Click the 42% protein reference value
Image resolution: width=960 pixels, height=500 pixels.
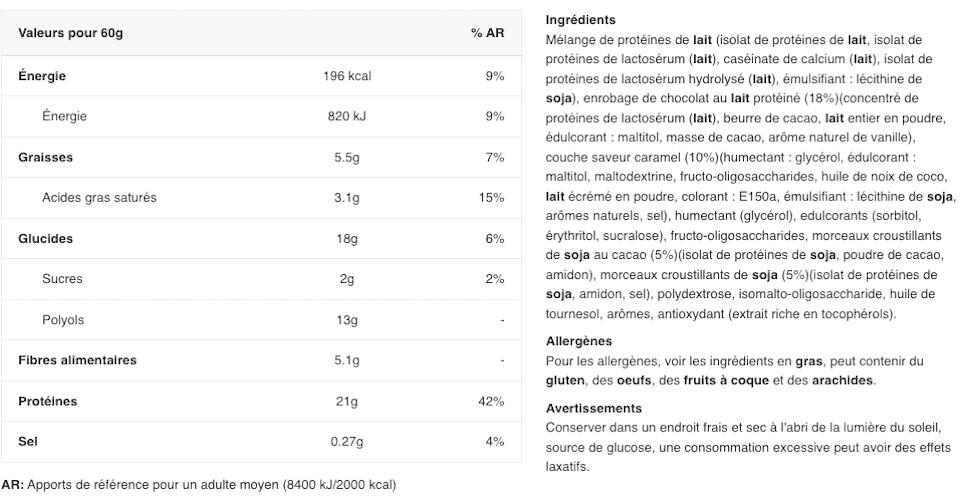click(491, 402)
